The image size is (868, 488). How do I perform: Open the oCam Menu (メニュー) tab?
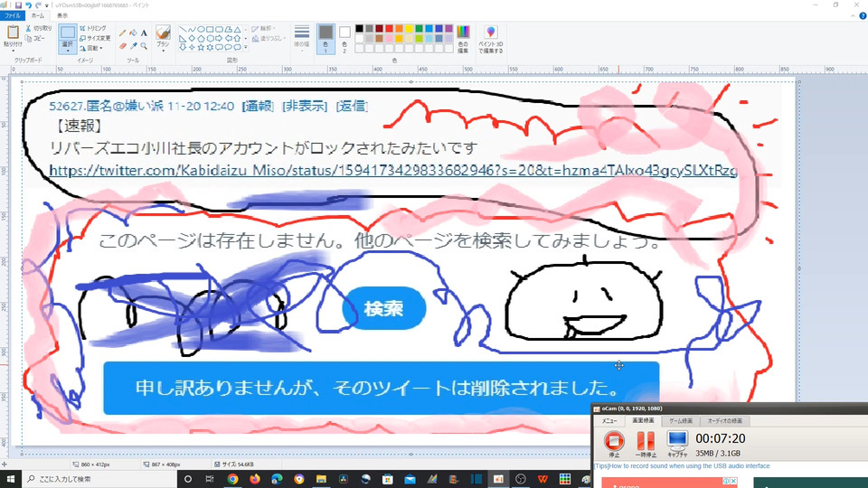(609, 421)
